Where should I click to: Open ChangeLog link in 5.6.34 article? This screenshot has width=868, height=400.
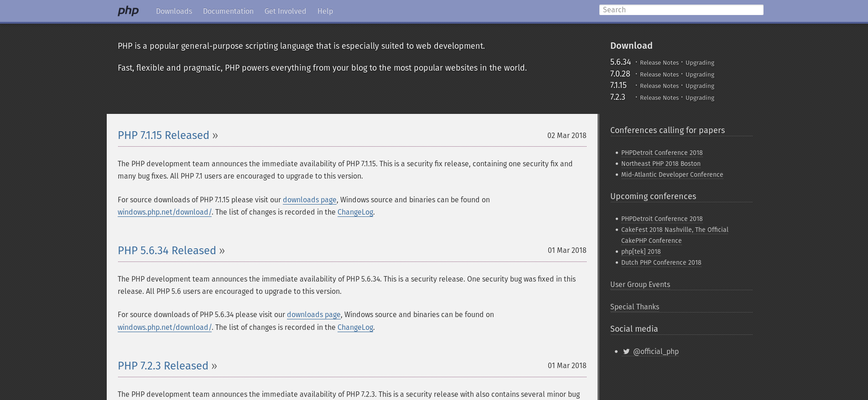click(355, 328)
